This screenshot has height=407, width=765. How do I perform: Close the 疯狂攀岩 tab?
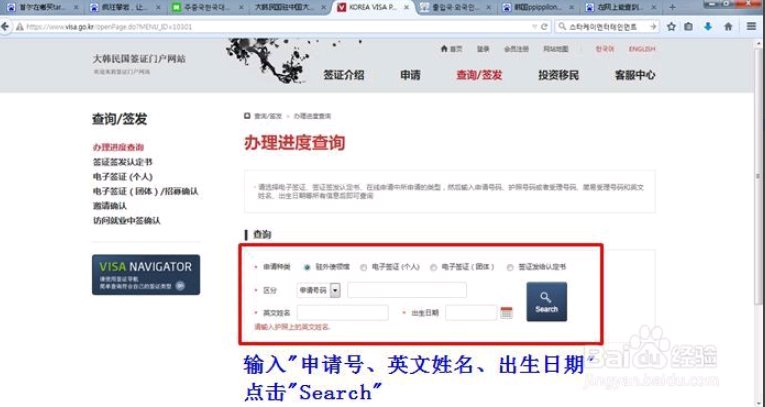point(158,8)
